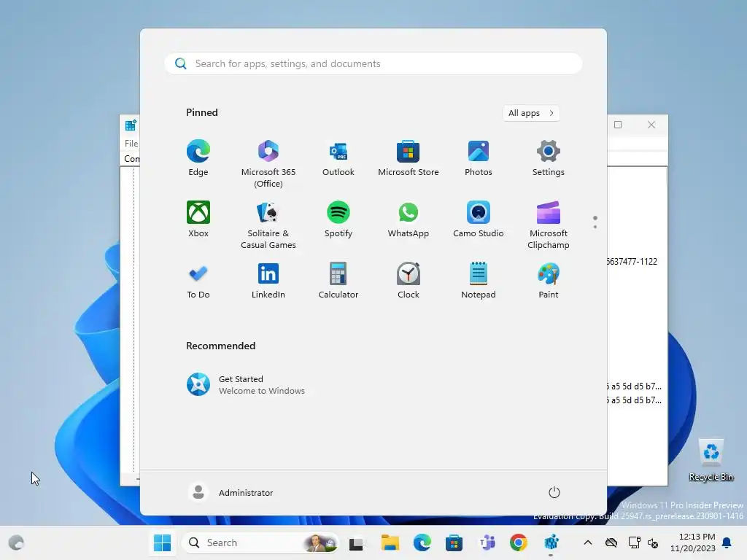Viewport: 747px width, 560px height.
Task: Open Settings from the Start menu
Action: [549, 158]
